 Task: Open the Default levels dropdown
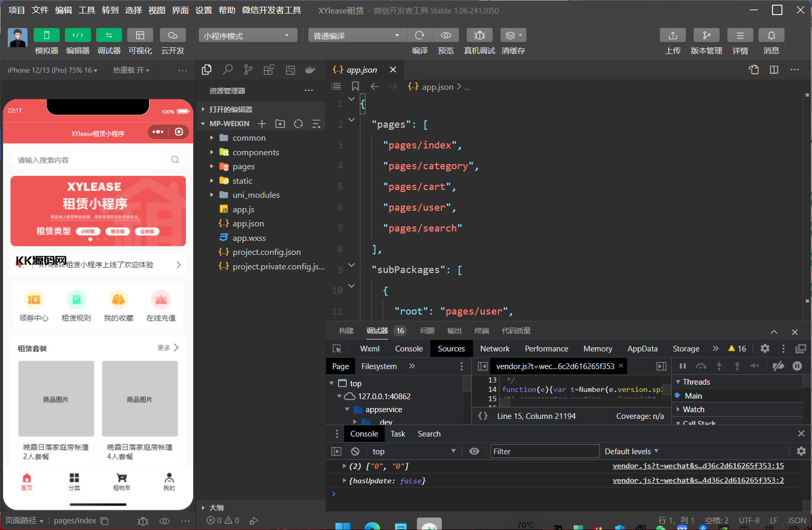coord(631,452)
